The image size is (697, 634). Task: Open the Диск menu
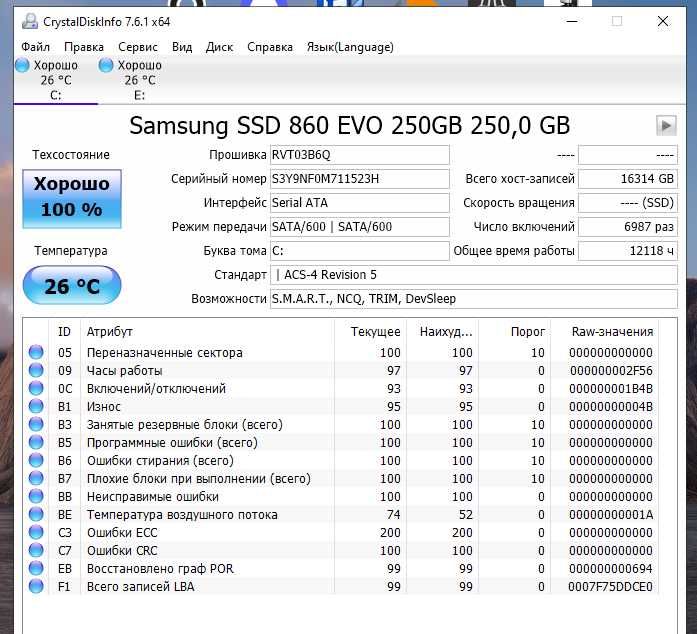tap(220, 47)
